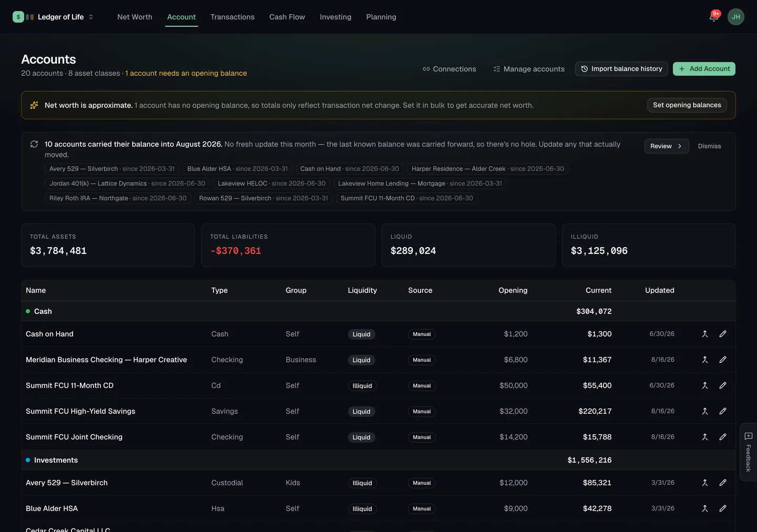Image resolution: width=757 pixels, height=532 pixels.
Task: Click the Blue Alder HSA chip
Action: click(x=238, y=169)
